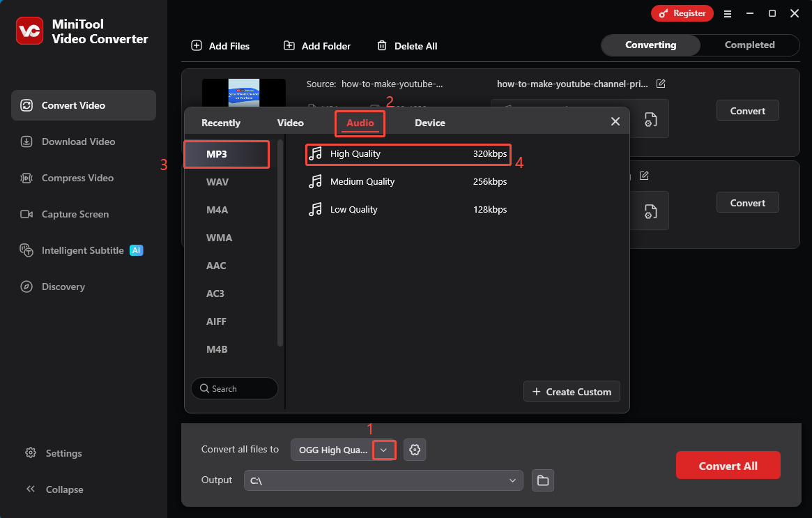Open file output settings via the document-gear icon
Screen dimensions: 812x518
(x=650, y=119)
